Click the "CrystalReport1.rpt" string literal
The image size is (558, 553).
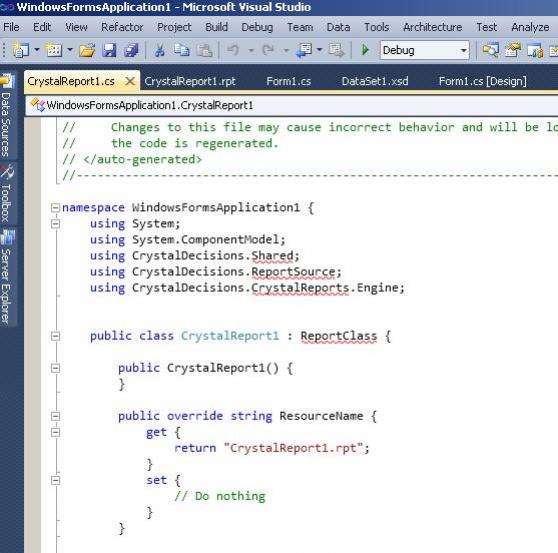[293, 448]
